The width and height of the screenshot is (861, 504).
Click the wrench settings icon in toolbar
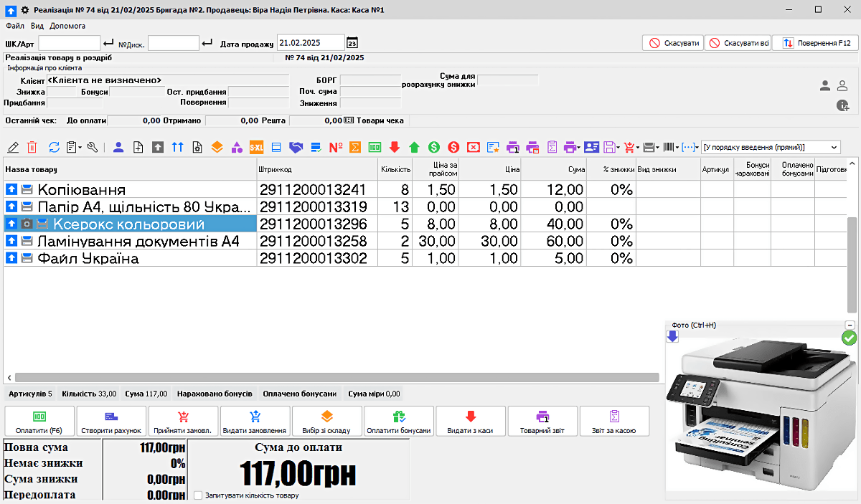point(92,147)
